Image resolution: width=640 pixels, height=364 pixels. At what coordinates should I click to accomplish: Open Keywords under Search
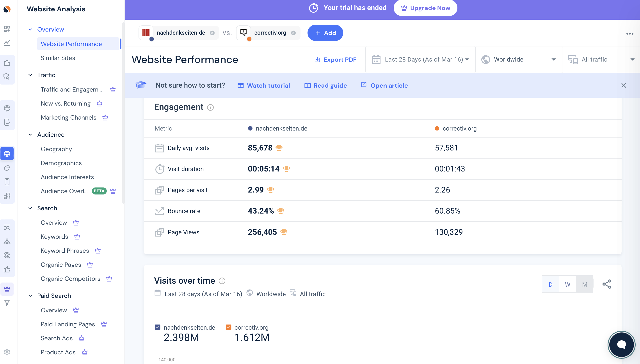click(54, 237)
